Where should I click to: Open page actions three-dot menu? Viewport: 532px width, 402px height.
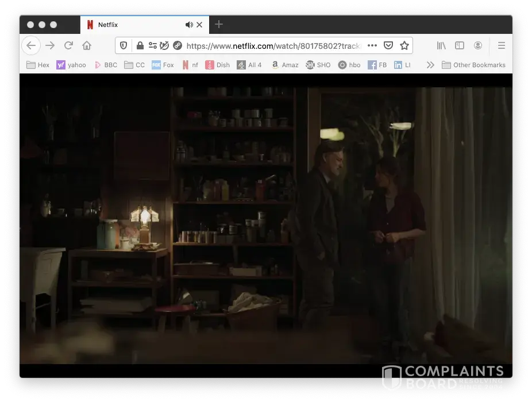372,45
